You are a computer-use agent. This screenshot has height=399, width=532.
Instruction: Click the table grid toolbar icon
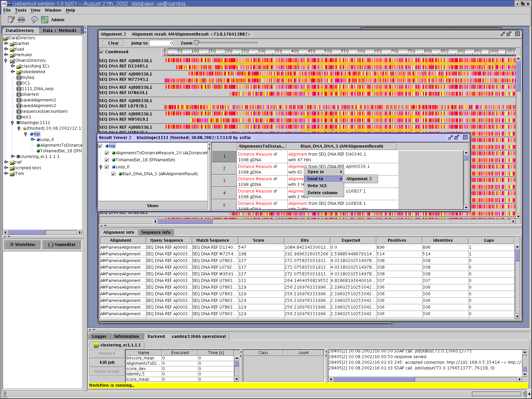point(22,20)
